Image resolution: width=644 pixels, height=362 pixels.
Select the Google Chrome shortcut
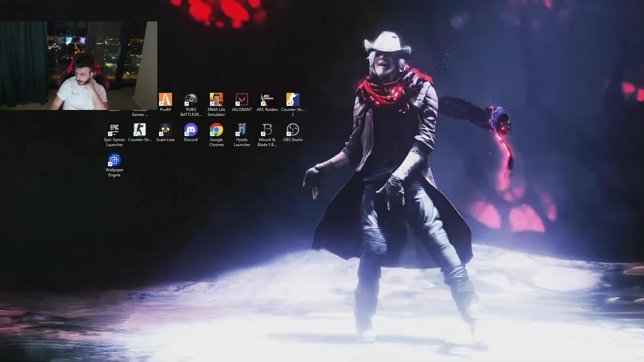click(216, 130)
